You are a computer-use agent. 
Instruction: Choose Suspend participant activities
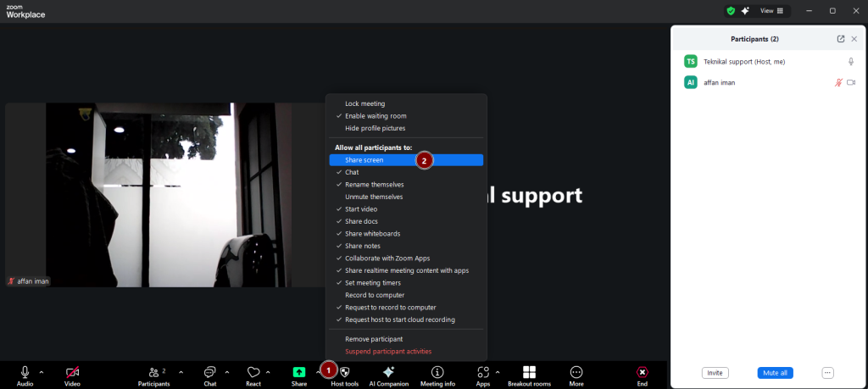pos(387,351)
